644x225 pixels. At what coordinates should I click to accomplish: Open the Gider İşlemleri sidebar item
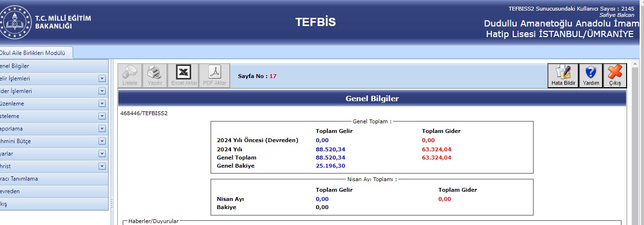point(54,91)
